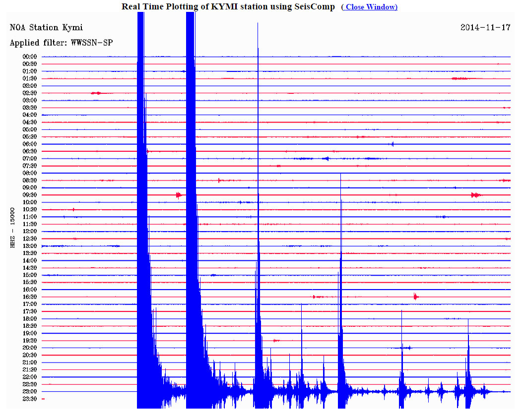This screenshot has width=525, height=420.
Task: Click the Close Window link
Action: (371, 7)
